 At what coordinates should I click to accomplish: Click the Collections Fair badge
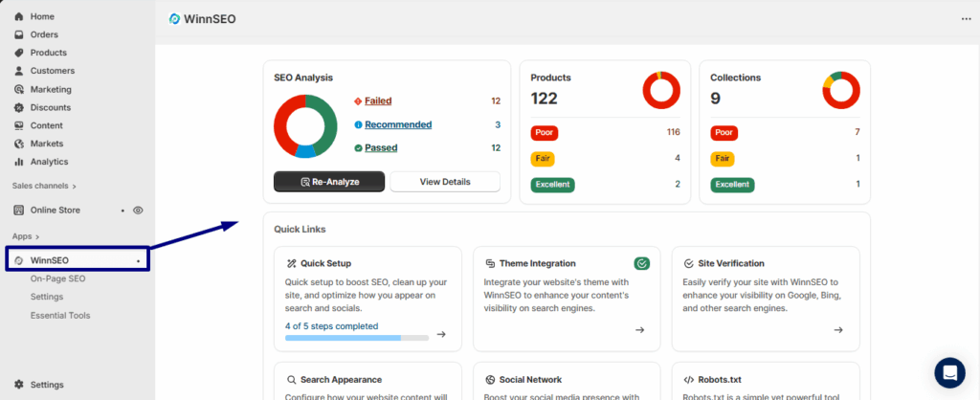coord(724,159)
